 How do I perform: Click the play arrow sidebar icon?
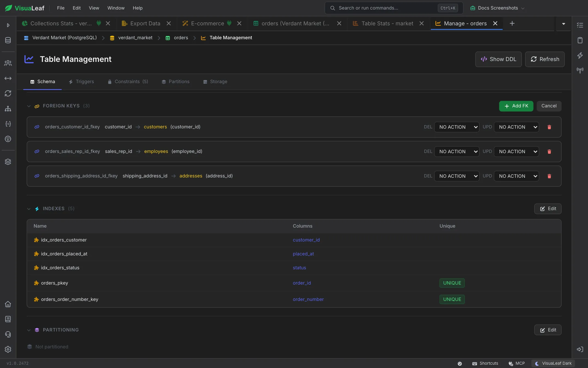(x=8, y=25)
